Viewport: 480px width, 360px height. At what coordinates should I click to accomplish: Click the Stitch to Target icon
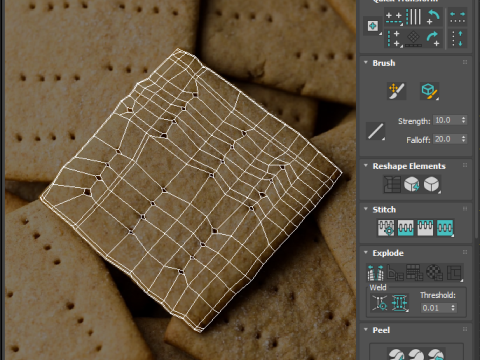pyautogui.click(x=386, y=228)
